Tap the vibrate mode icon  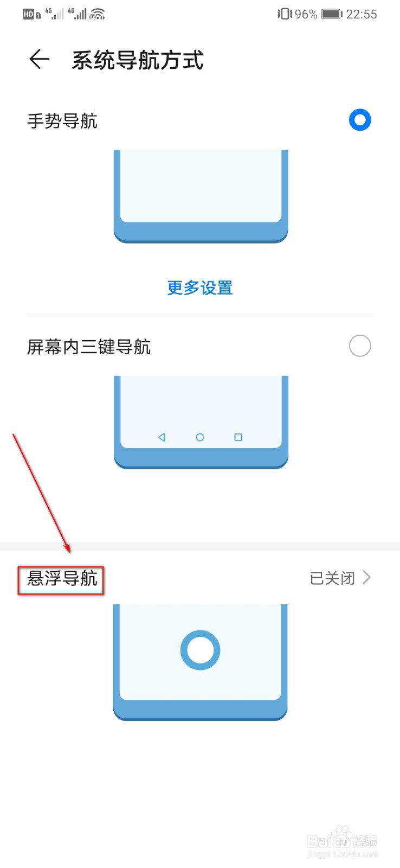point(285,14)
